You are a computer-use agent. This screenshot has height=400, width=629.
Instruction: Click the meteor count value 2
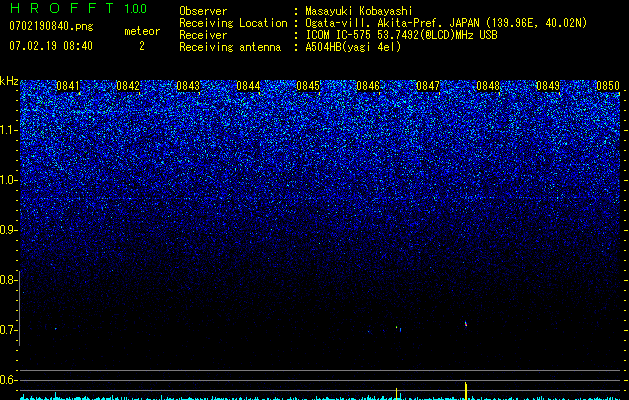pos(142,46)
